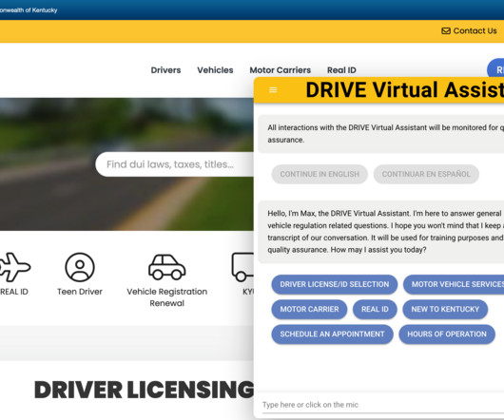Select the Motor Carrier chip
This screenshot has width=504, height=420.
coord(309,309)
